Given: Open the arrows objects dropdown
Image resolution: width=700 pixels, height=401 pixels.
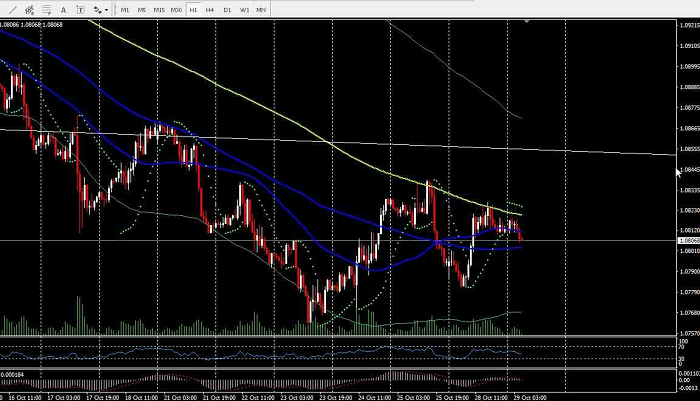Looking at the screenshot, I should tap(100, 9).
